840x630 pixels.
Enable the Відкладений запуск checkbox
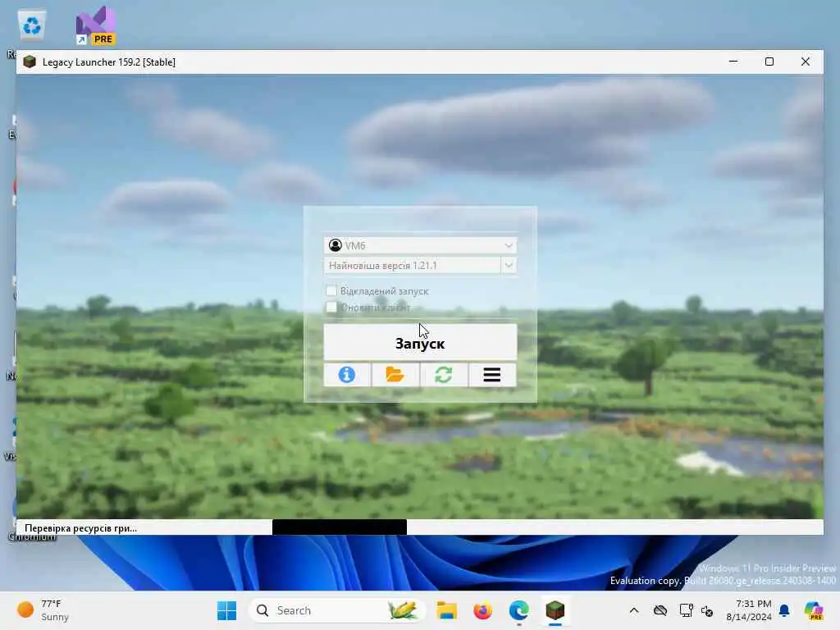[331, 290]
